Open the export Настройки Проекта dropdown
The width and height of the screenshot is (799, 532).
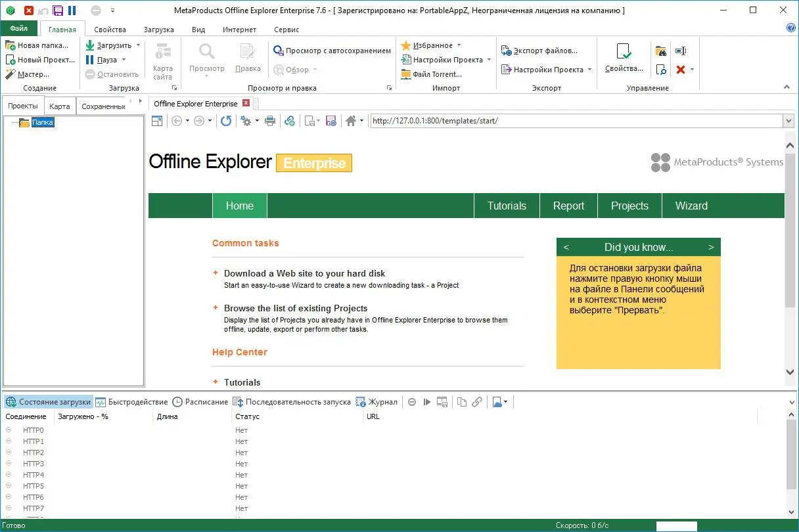[589, 70]
